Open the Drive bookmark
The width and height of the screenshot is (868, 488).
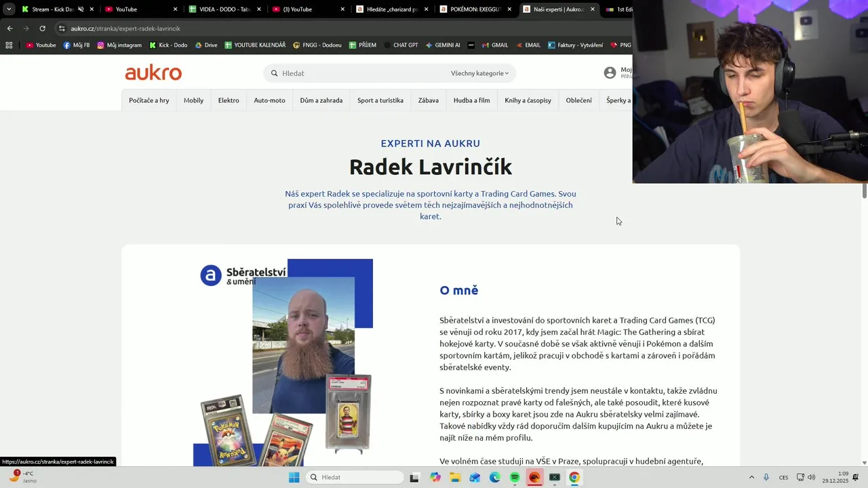(206, 45)
